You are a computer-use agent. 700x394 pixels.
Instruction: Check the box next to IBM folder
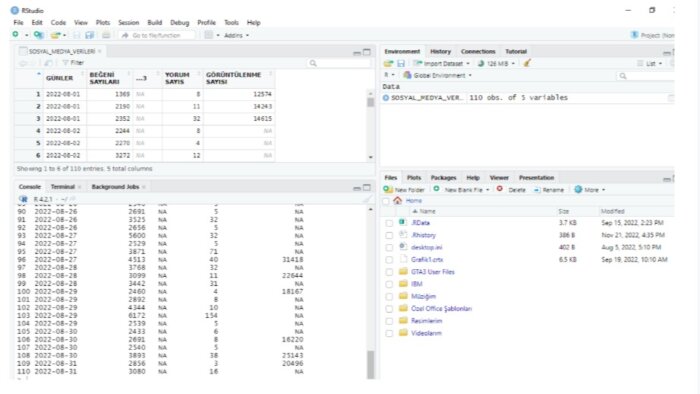coord(389,284)
